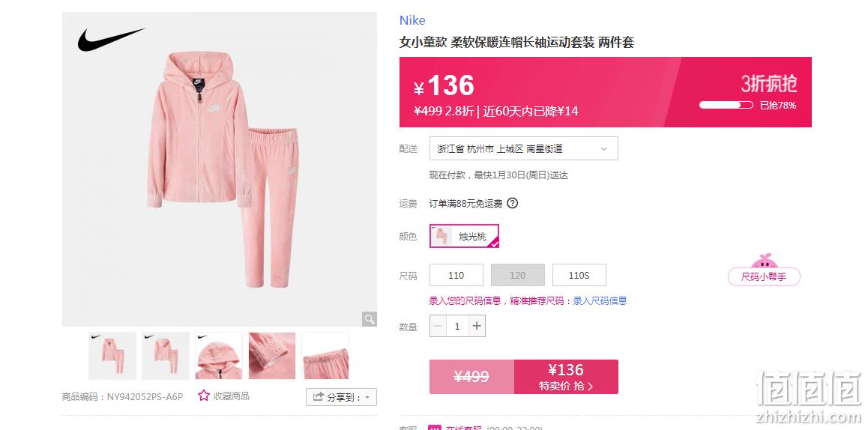Increase quantity with the plus button

coord(477,326)
